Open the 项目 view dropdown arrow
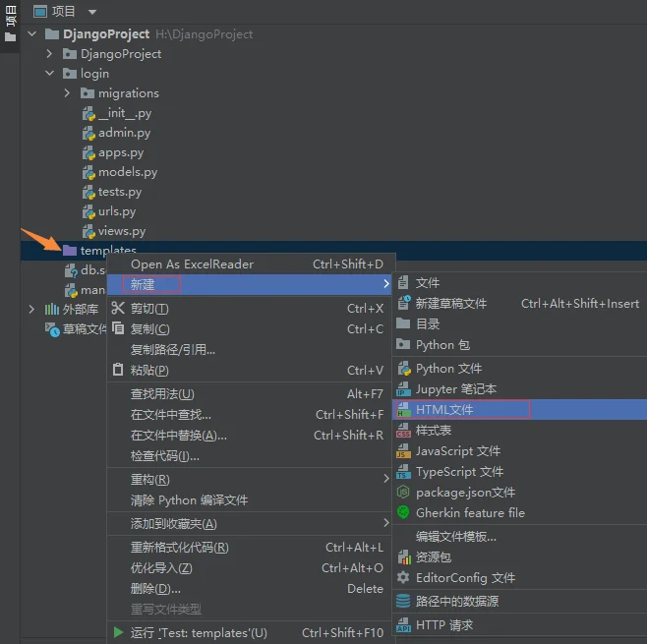This screenshot has width=647, height=644. pyautogui.click(x=92, y=12)
